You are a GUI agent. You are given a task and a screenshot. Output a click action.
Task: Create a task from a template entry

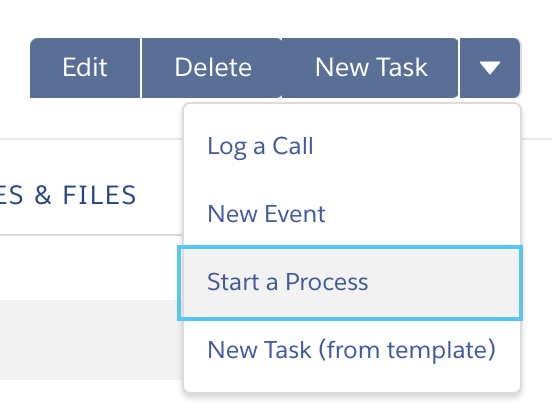click(x=352, y=350)
